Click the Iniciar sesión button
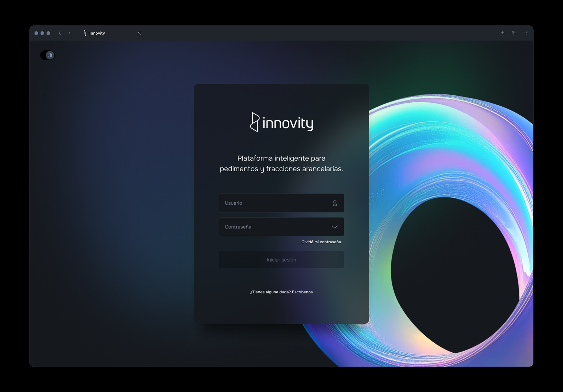The height and width of the screenshot is (392, 563). click(281, 260)
